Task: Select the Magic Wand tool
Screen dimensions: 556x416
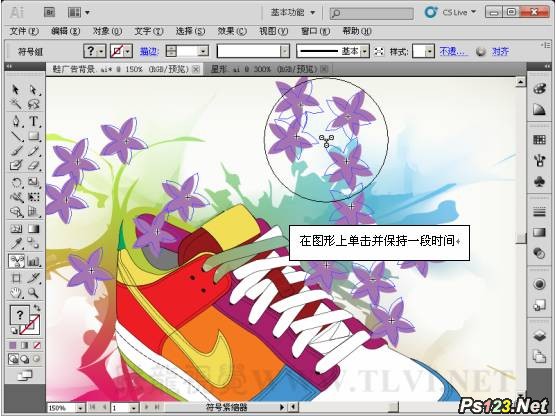Action: (x=15, y=104)
